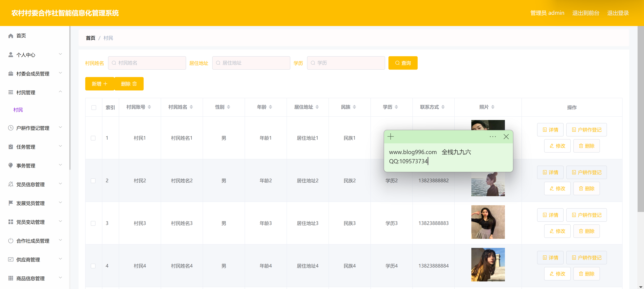Screen dimensions: 644x289
Task: Click the 发展党员管理 flag icon
Action: 11,203
